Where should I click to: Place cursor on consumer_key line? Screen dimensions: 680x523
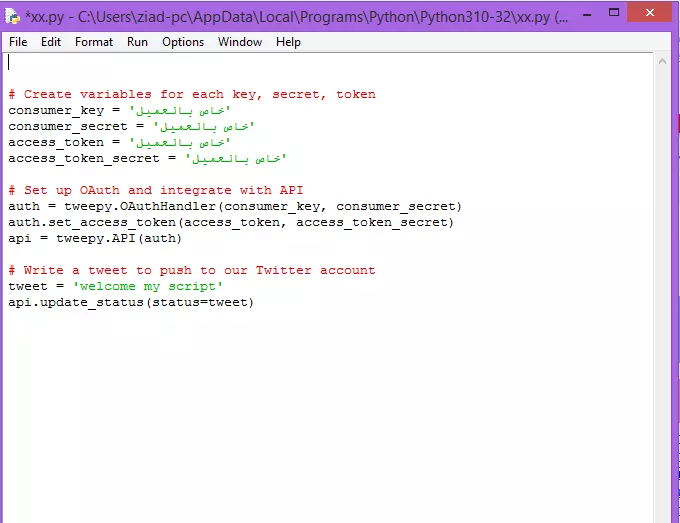click(x=119, y=111)
